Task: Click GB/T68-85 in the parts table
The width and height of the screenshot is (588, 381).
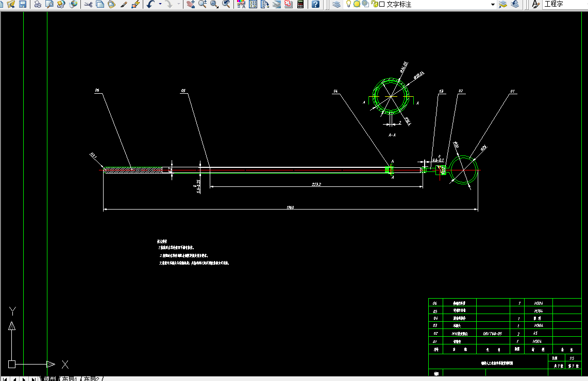Action: click(492, 334)
